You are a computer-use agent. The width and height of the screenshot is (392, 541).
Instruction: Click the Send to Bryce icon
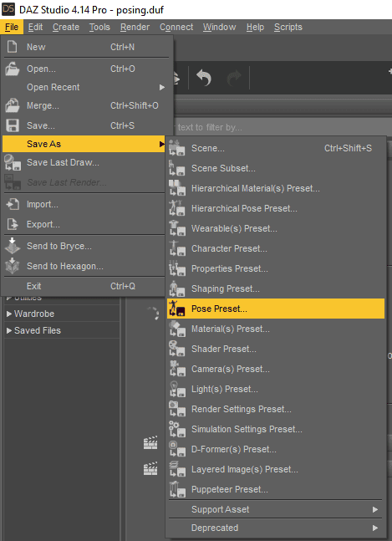(13, 246)
